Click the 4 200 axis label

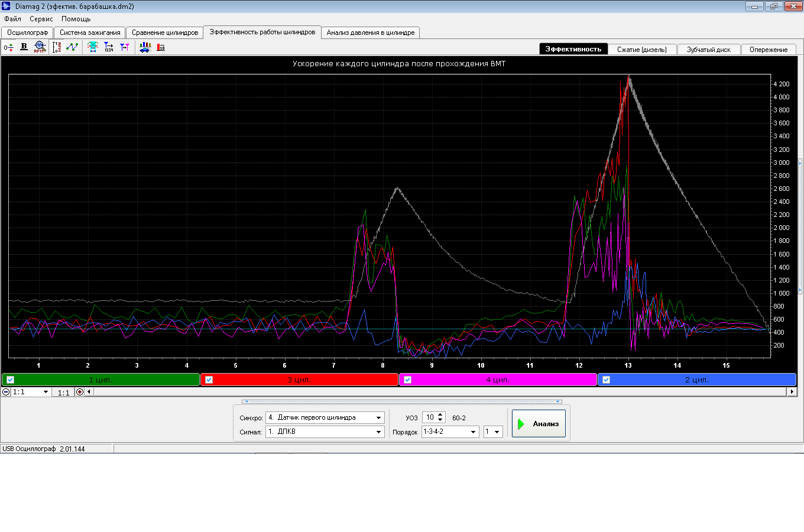tap(781, 84)
